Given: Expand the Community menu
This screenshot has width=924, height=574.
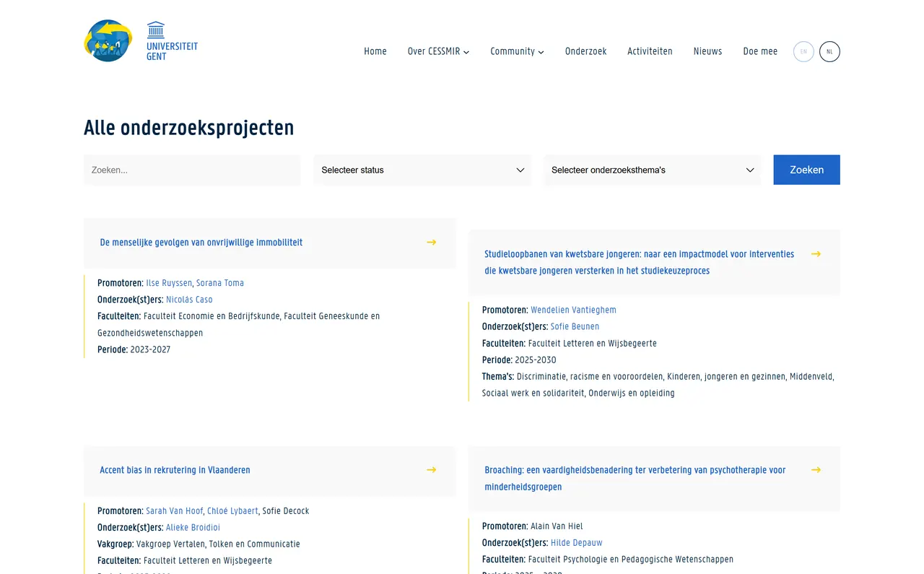Looking at the screenshot, I should pyautogui.click(x=517, y=52).
